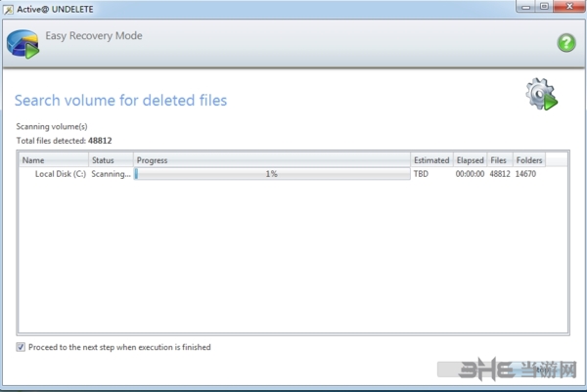Click the 48812 files count cell
The width and height of the screenshot is (587, 392).
(500, 174)
